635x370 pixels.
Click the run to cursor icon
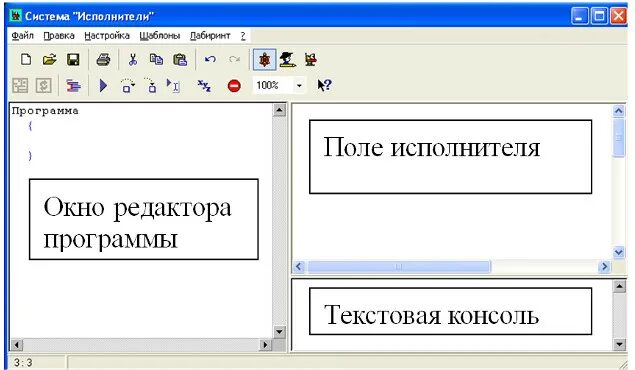[173, 86]
